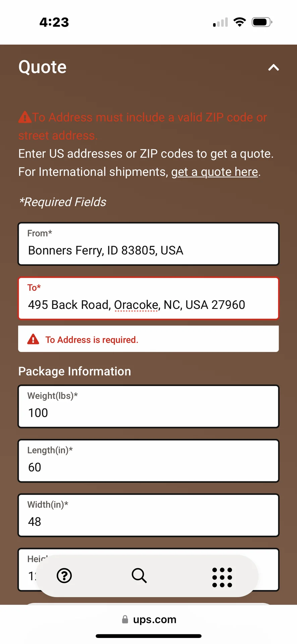297x644 pixels.
Task: Click the Width(in) input field
Action: [148, 515]
